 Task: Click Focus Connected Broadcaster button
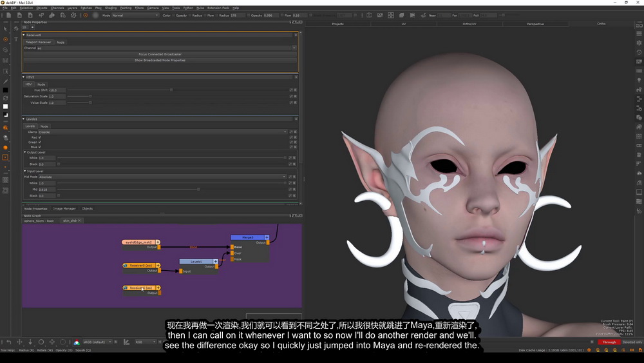160,54
